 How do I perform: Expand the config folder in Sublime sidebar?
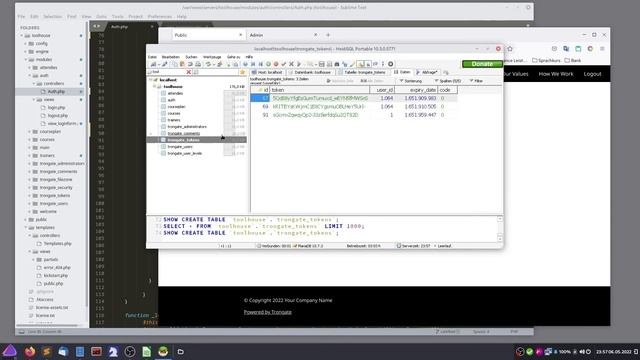coord(26,44)
